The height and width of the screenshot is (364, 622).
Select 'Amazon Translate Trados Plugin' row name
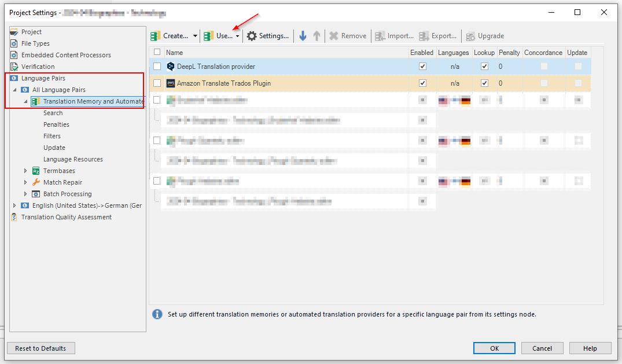224,83
